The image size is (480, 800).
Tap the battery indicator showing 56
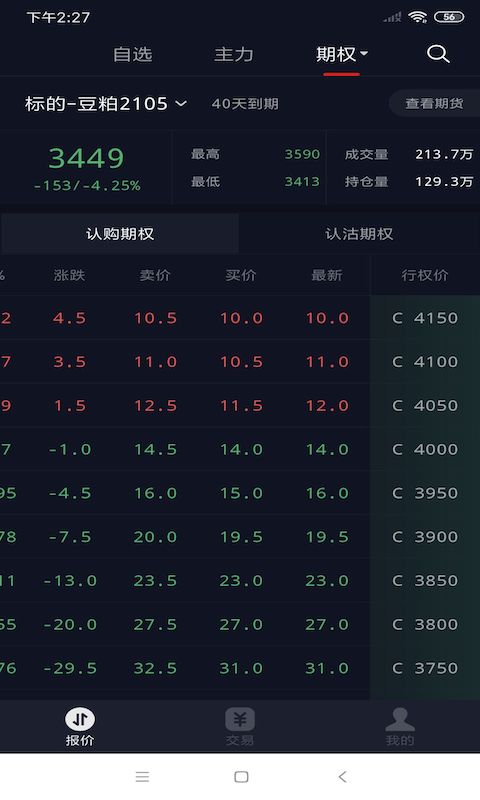point(449,17)
